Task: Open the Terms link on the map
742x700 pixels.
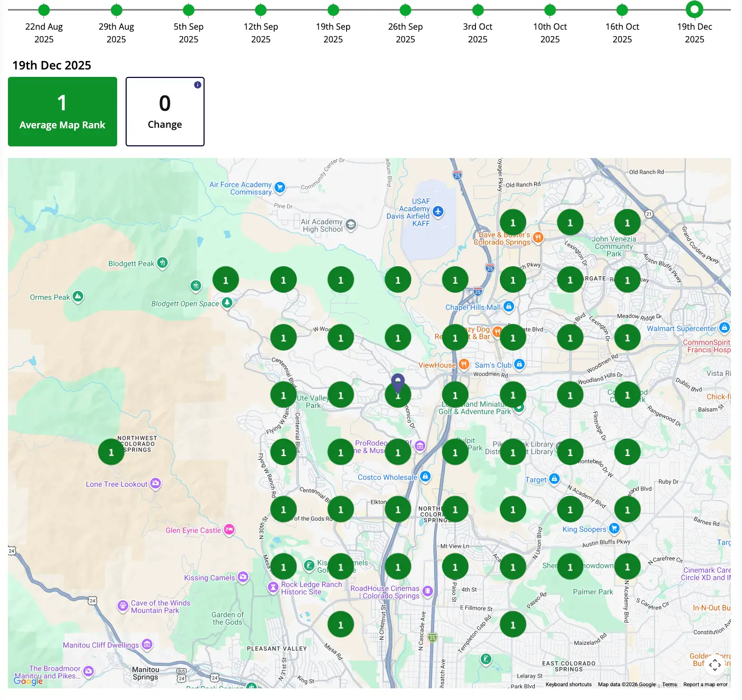Action: coord(669,684)
